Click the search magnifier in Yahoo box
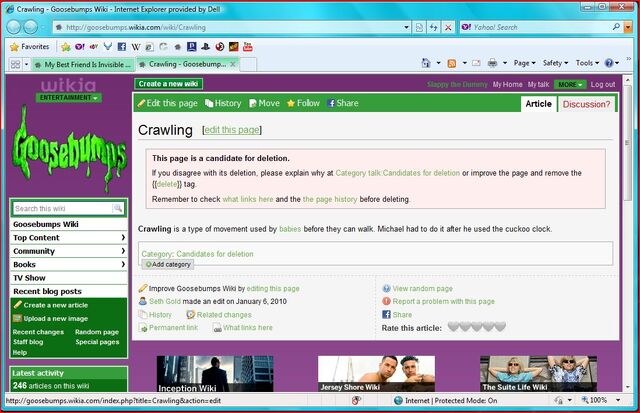The height and width of the screenshot is (413, 640). pos(616,27)
